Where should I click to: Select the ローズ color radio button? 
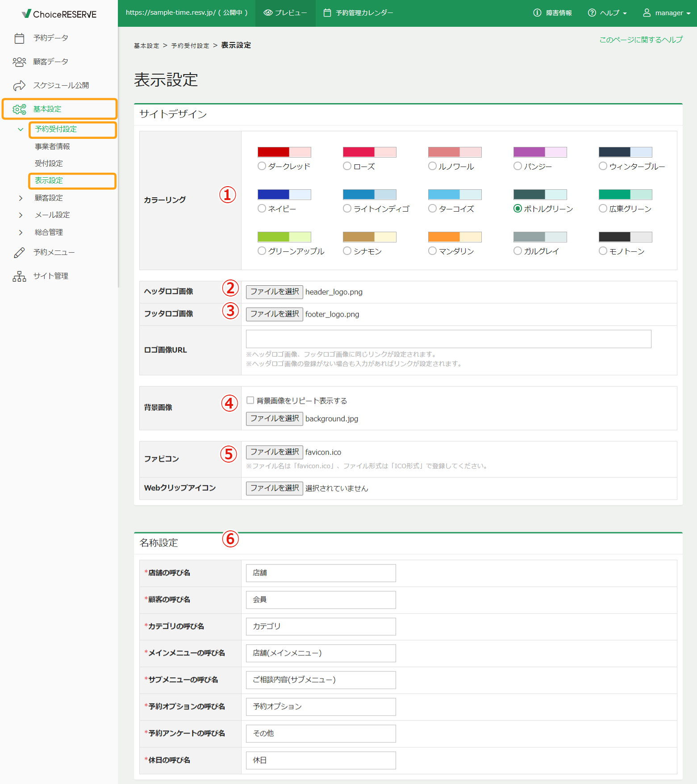click(347, 166)
